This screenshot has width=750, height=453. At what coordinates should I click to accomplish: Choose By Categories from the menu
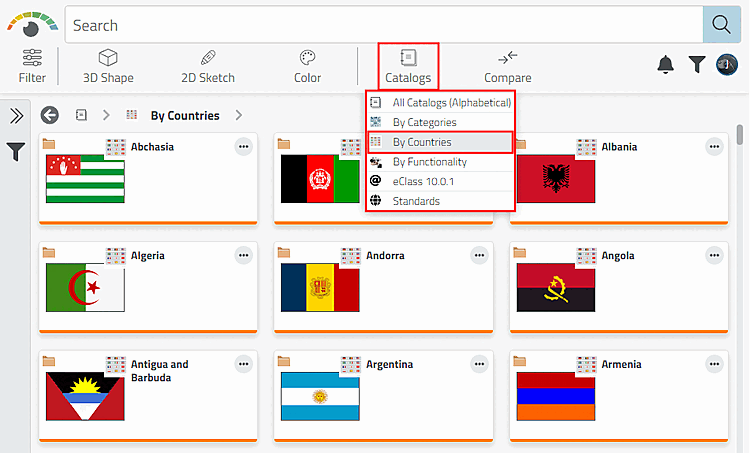click(440, 122)
